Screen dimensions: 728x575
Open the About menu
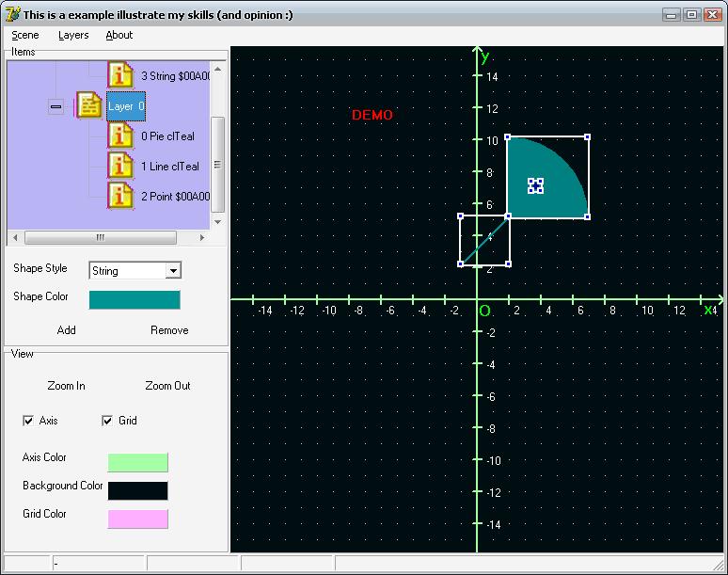pyautogui.click(x=119, y=35)
